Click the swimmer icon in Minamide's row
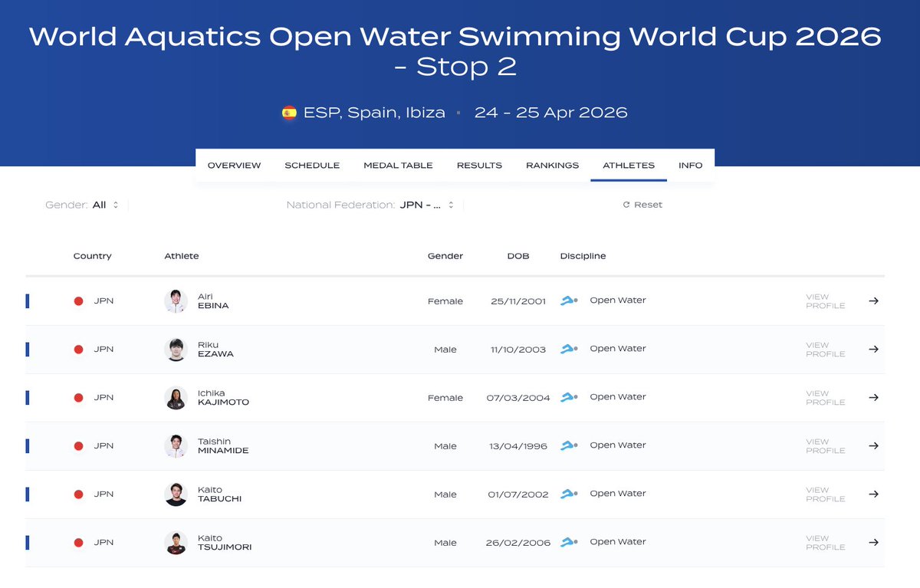 point(569,445)
